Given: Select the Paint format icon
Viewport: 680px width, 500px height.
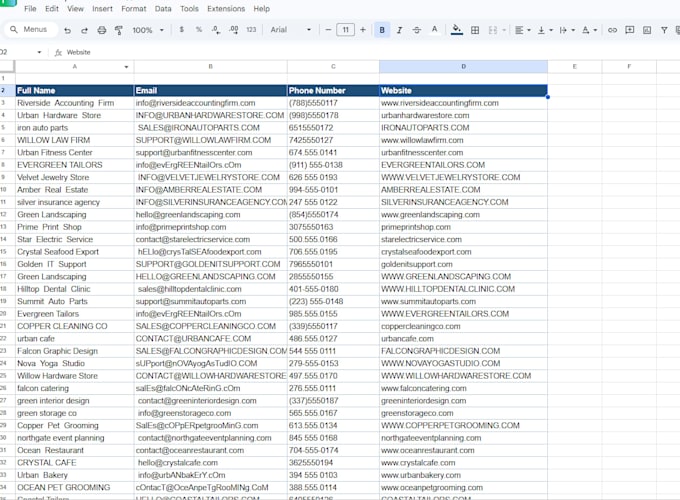Looking at the screenshot, I should pos(118,30).
